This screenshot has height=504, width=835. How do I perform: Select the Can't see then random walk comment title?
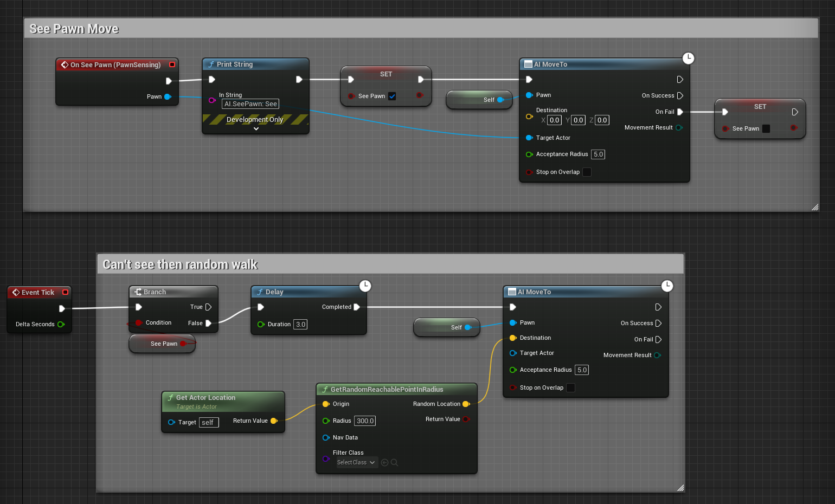(x=180, y=264)
